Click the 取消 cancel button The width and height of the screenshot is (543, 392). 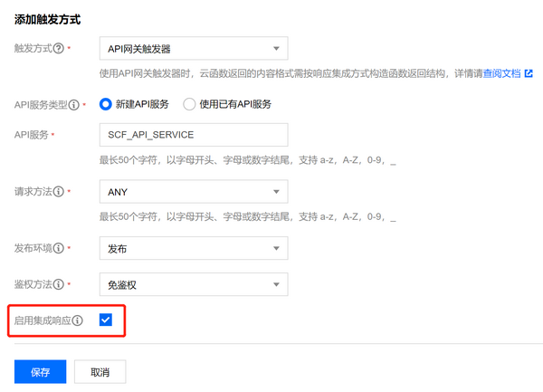tap(100, 371)
